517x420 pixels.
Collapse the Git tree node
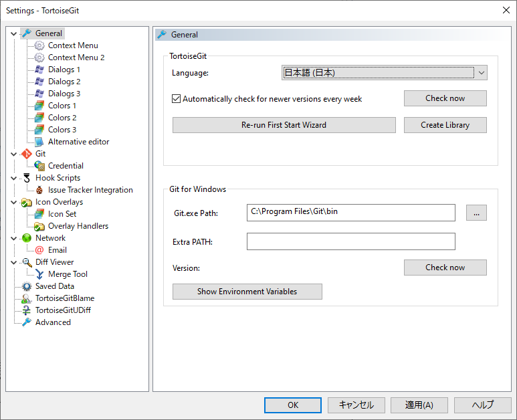click(13, 154)
